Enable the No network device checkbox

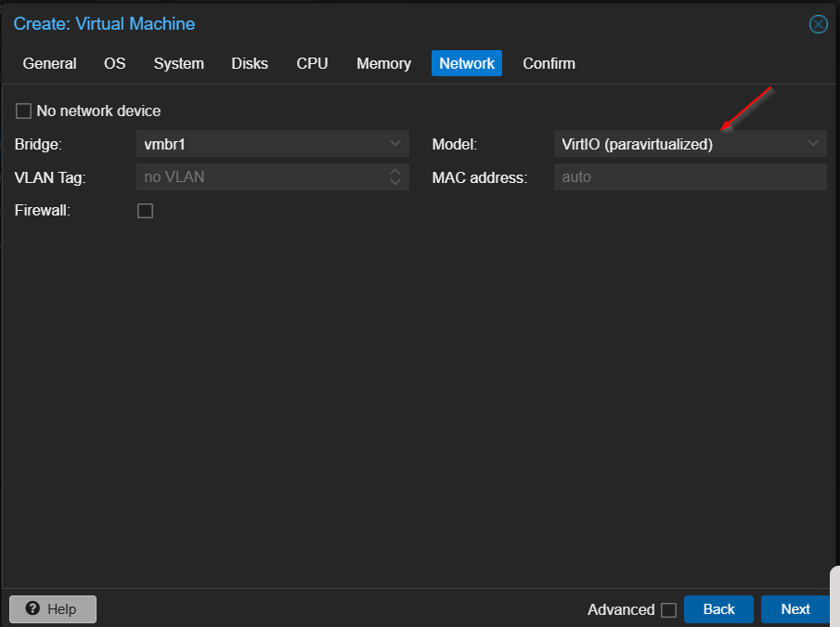pos(23,111)
